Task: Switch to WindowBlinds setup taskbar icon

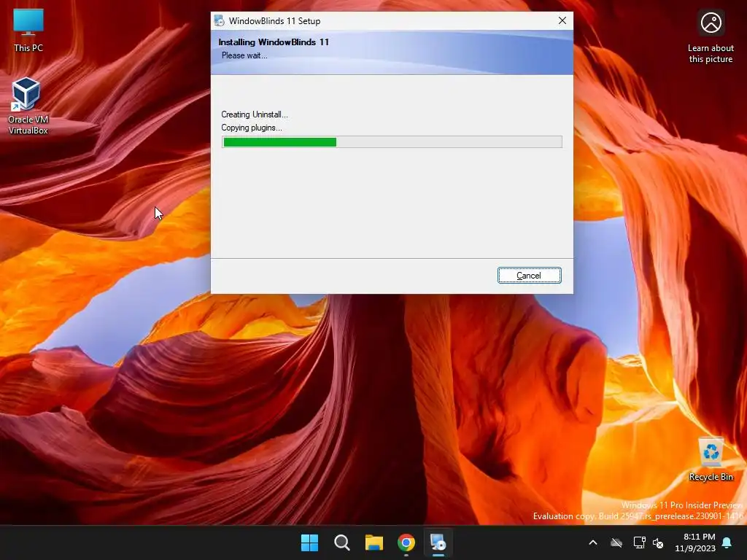Action: click(438, 542)
